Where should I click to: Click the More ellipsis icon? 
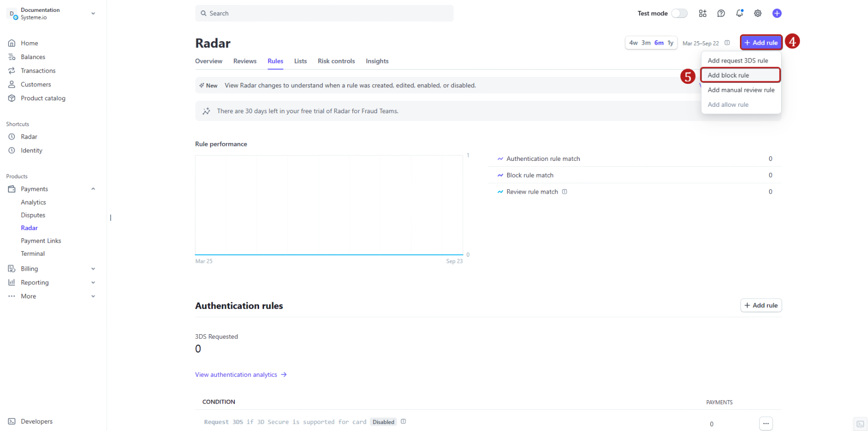pos(12,296)
